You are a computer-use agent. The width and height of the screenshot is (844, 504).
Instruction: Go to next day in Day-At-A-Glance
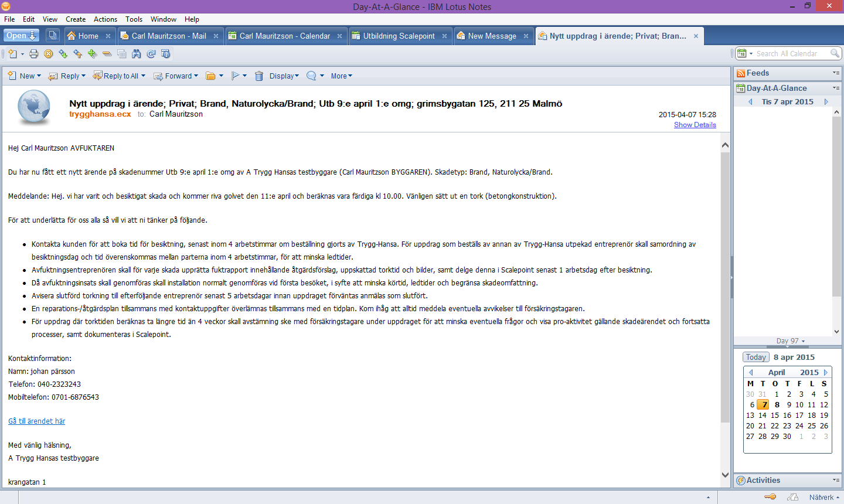(x=826, y=102)
